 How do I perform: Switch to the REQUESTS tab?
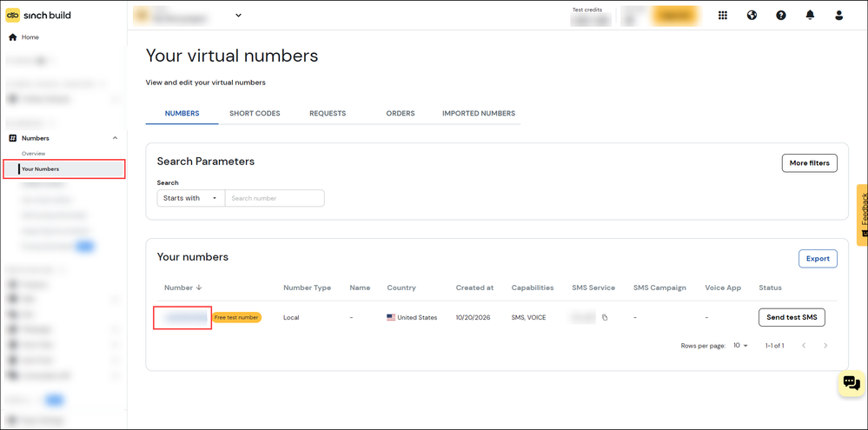click(x=328, y=114)
